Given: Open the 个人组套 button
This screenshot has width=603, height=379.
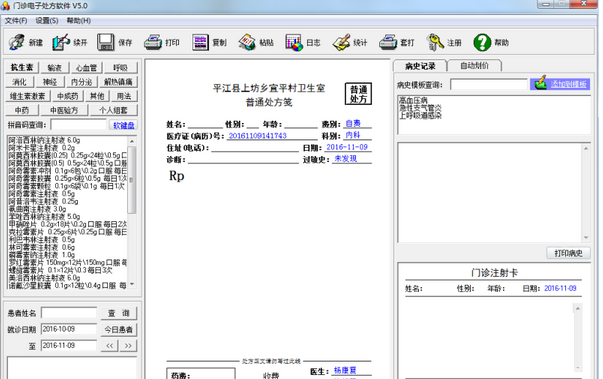Looking at the screenshot, I should [x=113, y=110].
